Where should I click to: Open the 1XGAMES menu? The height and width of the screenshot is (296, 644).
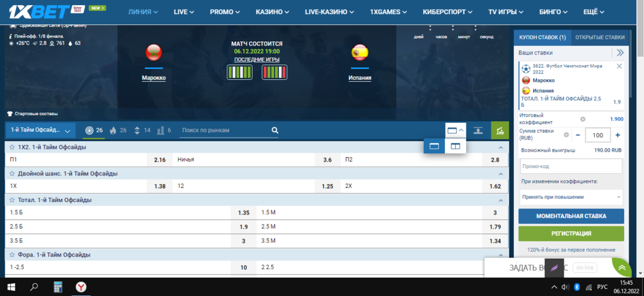388,12
